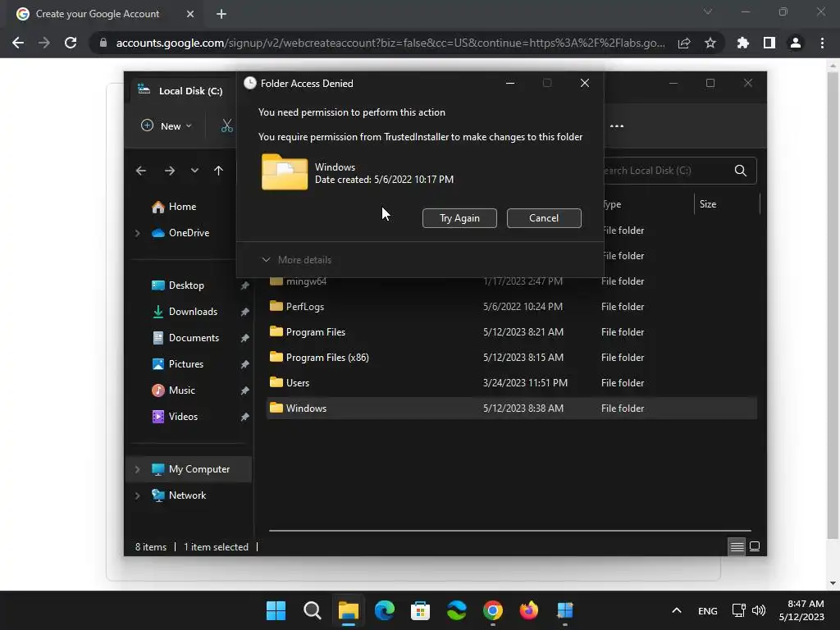This screenshot has width=840, height=630.
Task: Click the search magnifier in Local Disk search box
Action: (741, 171)
